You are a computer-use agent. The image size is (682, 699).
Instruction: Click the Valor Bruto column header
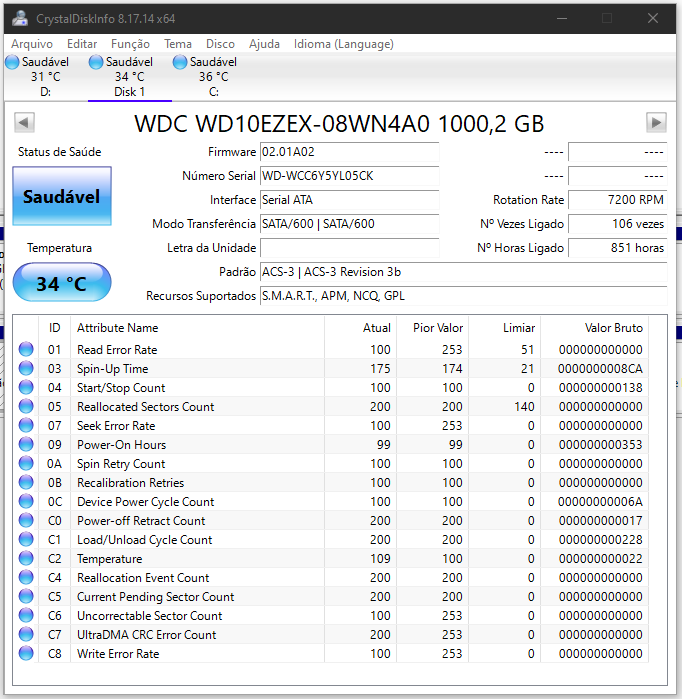[x=594, y=328]
